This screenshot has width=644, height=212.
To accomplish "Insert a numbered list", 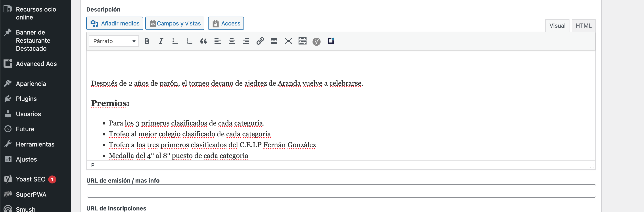I will click(x=189, y=41).
